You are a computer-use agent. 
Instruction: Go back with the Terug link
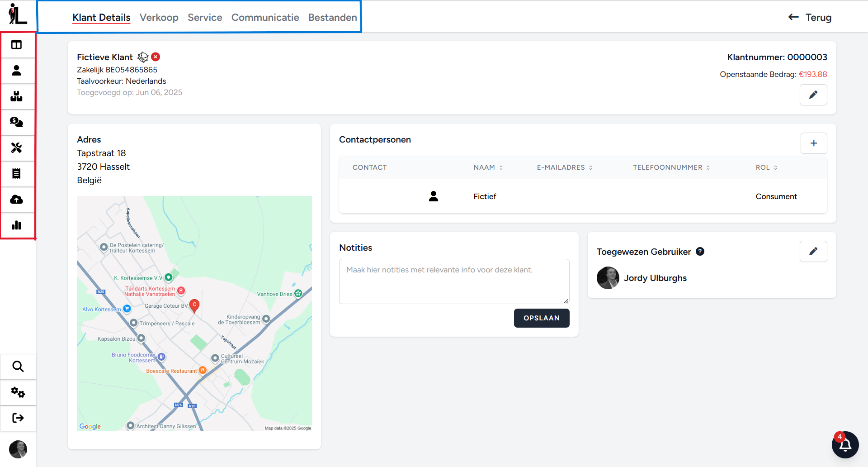[810, 17]
